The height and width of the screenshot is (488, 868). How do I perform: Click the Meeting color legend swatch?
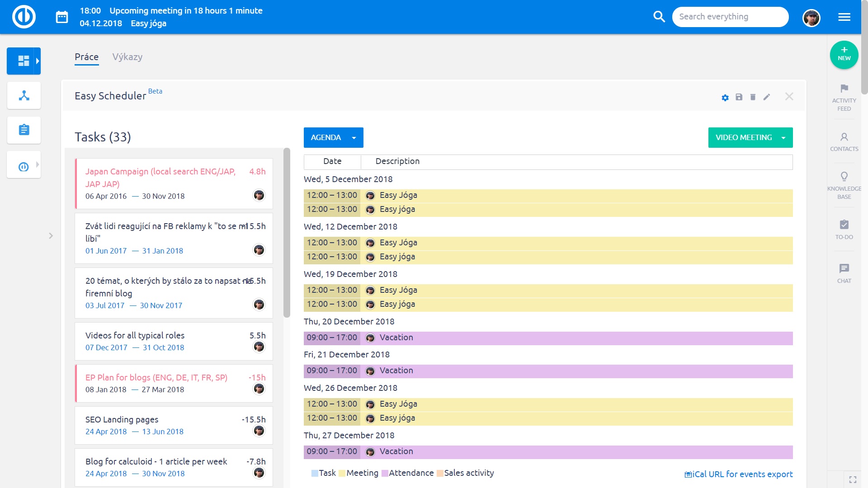pos(342,473)
